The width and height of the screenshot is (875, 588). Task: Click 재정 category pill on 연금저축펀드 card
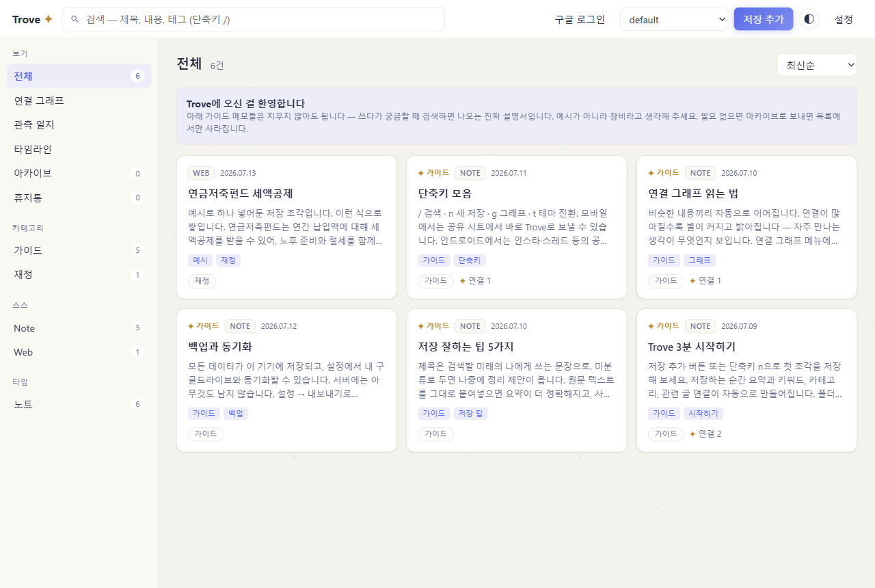pos(202,281)
